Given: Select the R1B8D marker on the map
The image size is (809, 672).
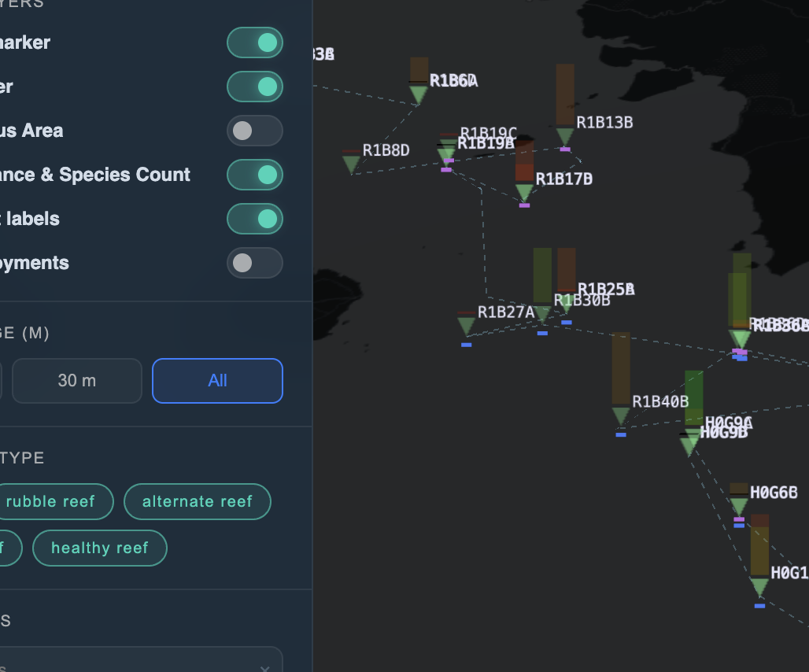Looking at the screenshot, I should coord(352,162).
